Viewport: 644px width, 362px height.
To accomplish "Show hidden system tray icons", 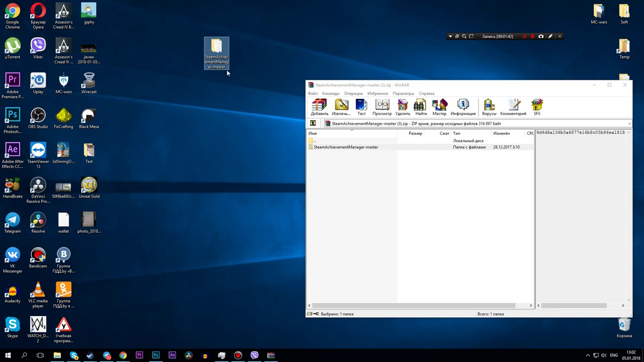I will click(x=588, y=355).
